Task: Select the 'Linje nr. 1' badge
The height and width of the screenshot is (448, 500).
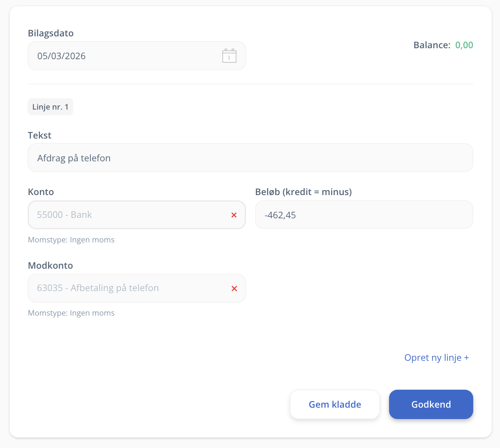Action: (x=50, y=107)
